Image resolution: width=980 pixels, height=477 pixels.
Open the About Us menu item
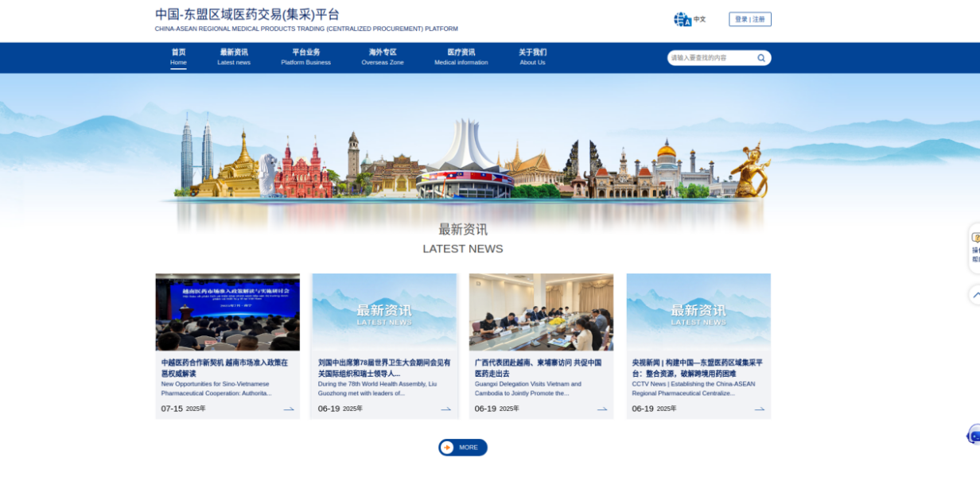coord(532,57)
